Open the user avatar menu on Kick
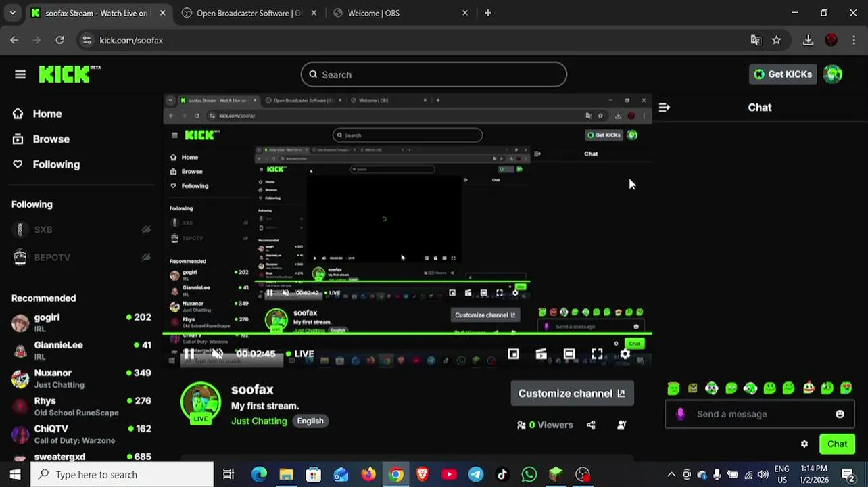 tap(833, 74)
